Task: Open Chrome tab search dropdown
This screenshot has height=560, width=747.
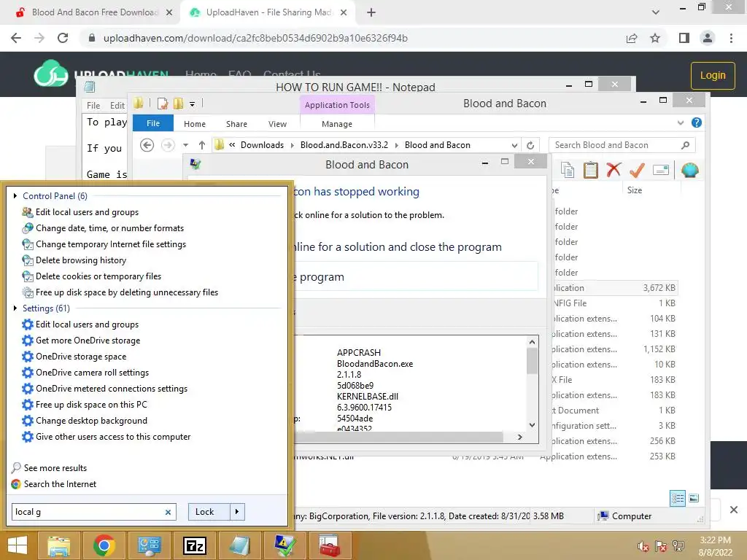Action: click(656, 12)
